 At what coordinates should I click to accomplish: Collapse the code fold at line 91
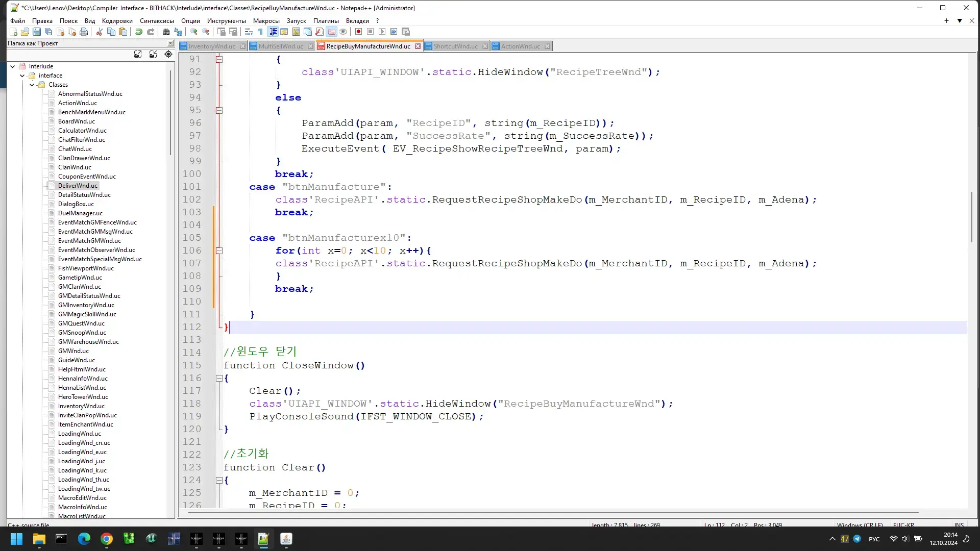coord(219,59)
